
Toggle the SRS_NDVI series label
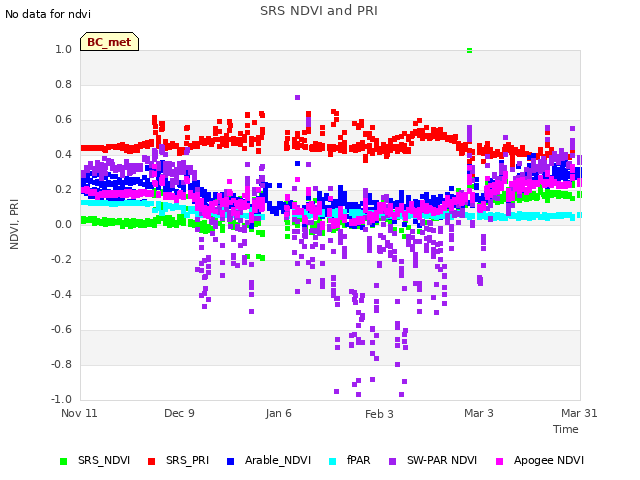point(104,460)
